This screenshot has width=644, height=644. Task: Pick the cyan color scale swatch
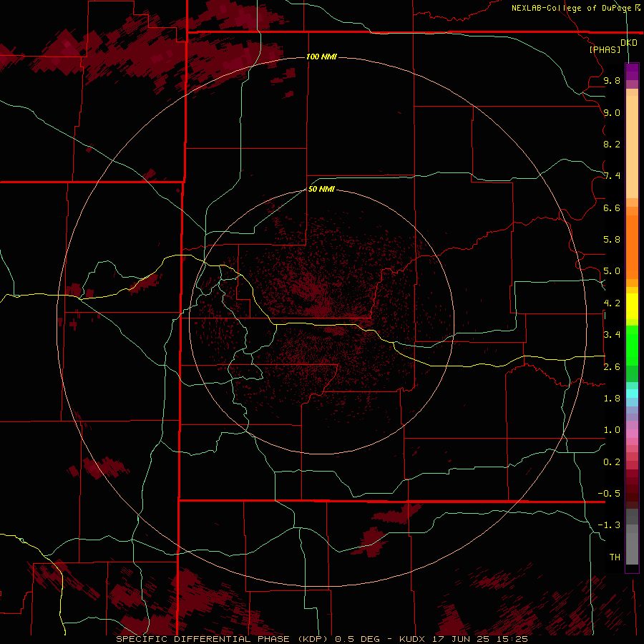(x=632, y=394)
